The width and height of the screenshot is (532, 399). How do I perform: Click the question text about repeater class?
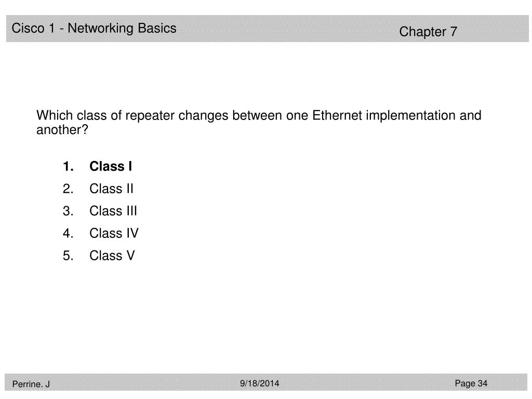259,123
